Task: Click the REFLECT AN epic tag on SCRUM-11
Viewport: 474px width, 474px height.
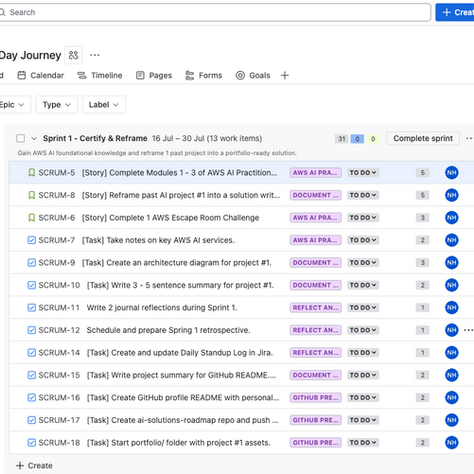Action: (315, 308)
